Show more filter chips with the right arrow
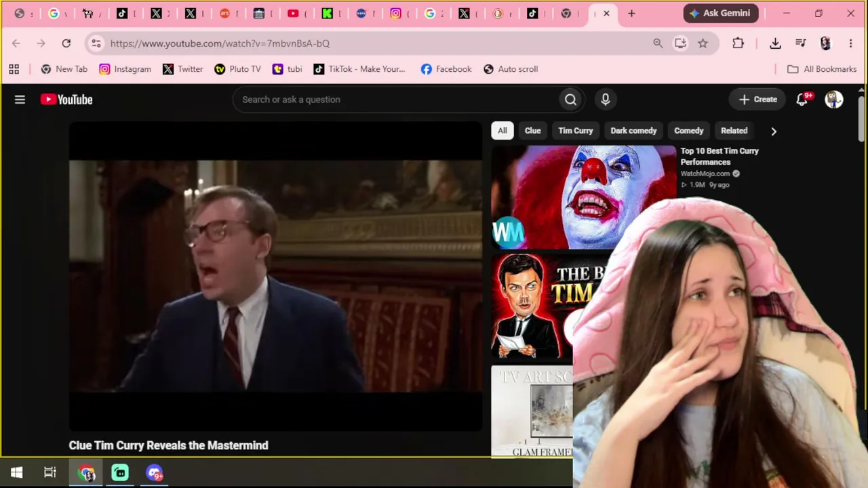Viewport: 868px width, 488px height. click(x=774, y=131)
